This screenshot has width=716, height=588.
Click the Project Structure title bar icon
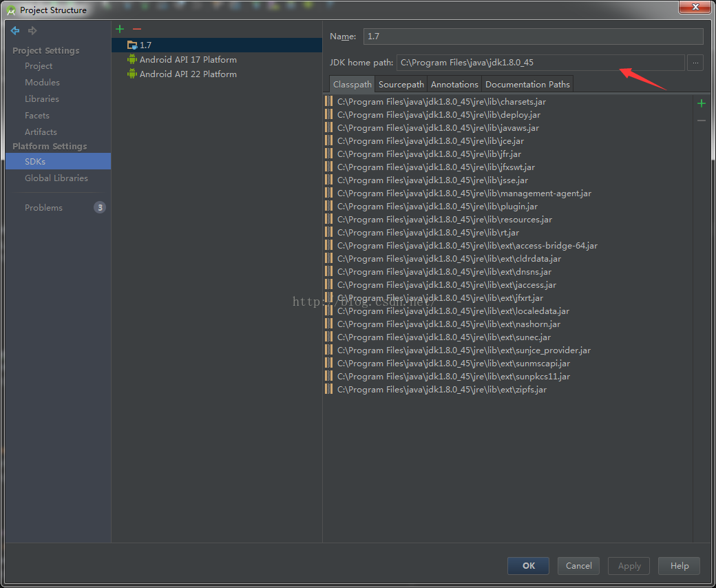pyautogui.click(x=11, y=10)
